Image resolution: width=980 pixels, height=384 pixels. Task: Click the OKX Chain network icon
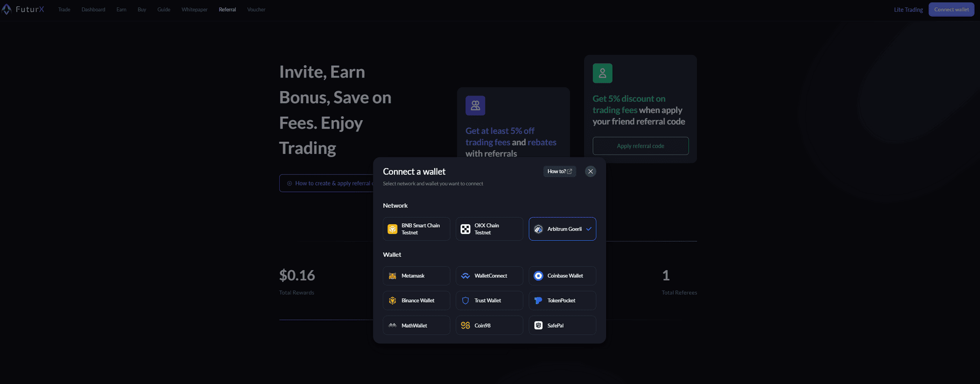point(465,229)
